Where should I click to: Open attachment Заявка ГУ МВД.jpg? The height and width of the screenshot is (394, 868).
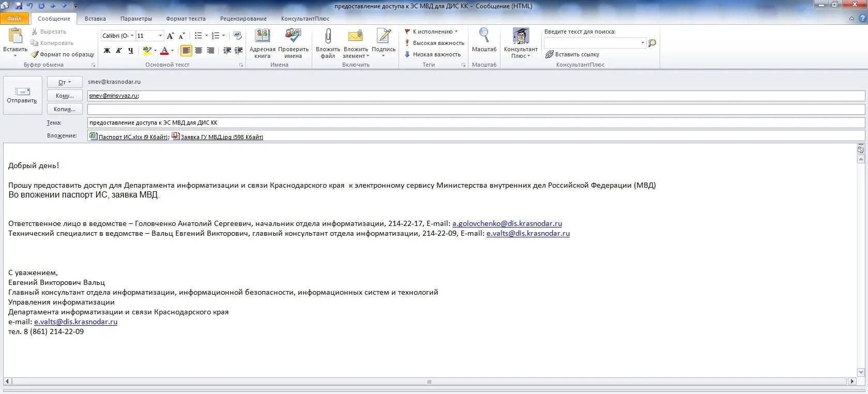click(x=218, y=137)
